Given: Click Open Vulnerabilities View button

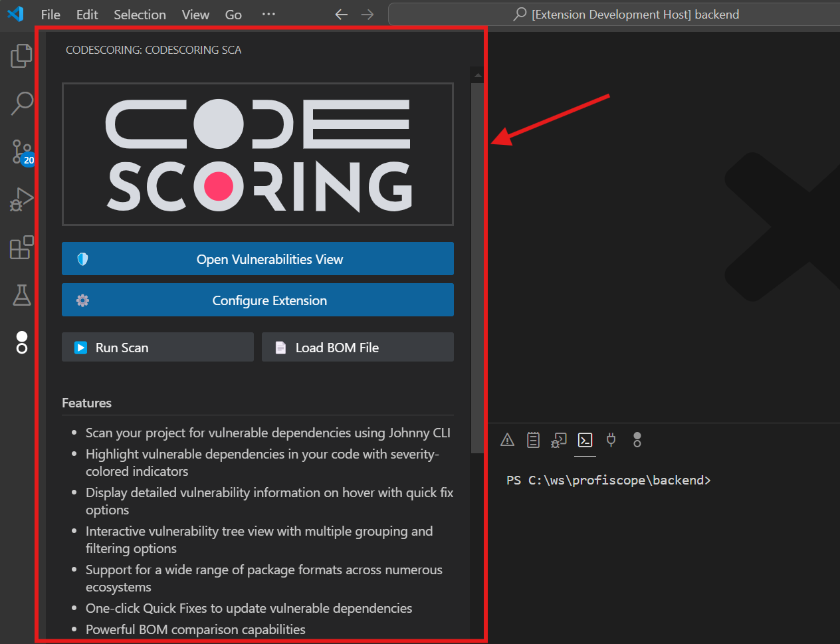Looking at the screenshot, I should coord(258,259).
